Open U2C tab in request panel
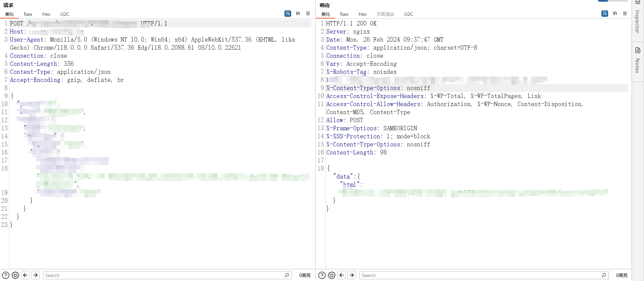This screenshot has height=281, width=644. pyautogui.click(x=65, y=14)
